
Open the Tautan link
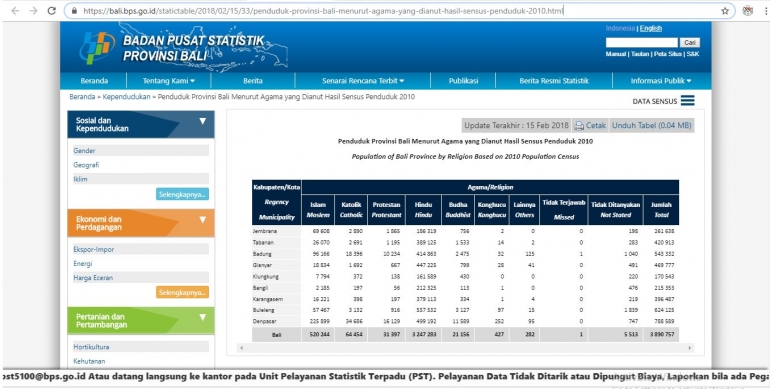(x=640, y=54)
